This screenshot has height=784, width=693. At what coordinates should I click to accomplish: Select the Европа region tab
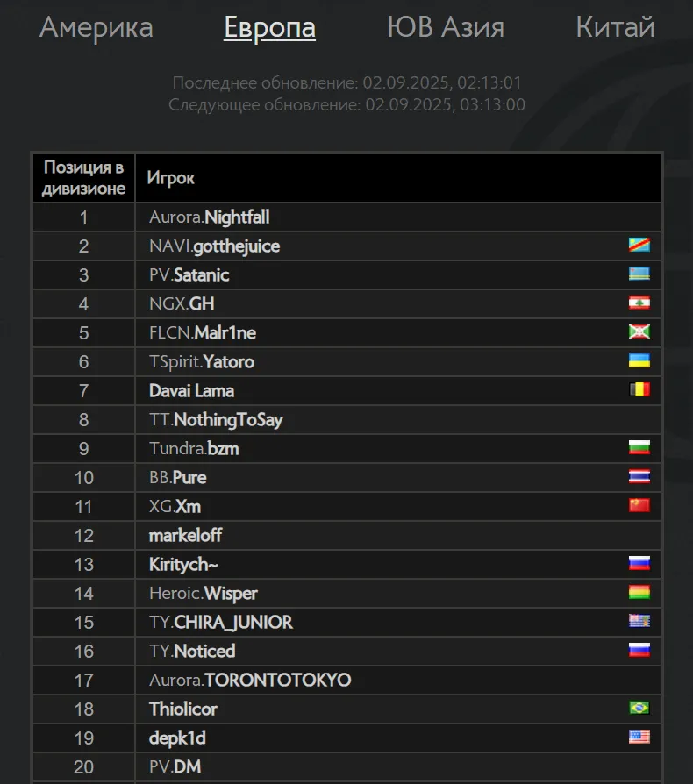(269, 28)
